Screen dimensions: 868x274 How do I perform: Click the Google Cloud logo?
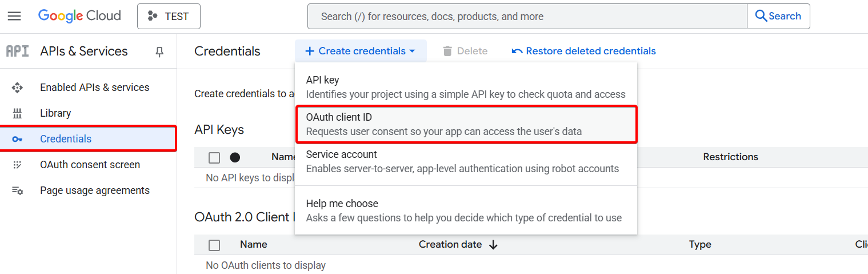click(79, 16)
